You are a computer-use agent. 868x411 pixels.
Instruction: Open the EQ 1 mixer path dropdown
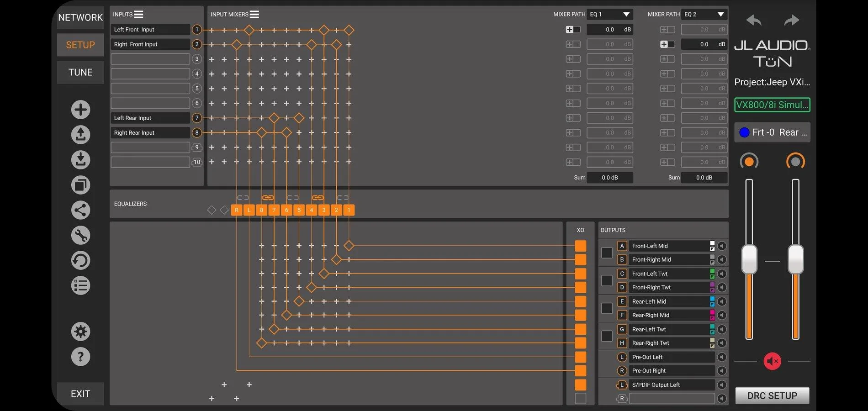(x=610, y=15)
